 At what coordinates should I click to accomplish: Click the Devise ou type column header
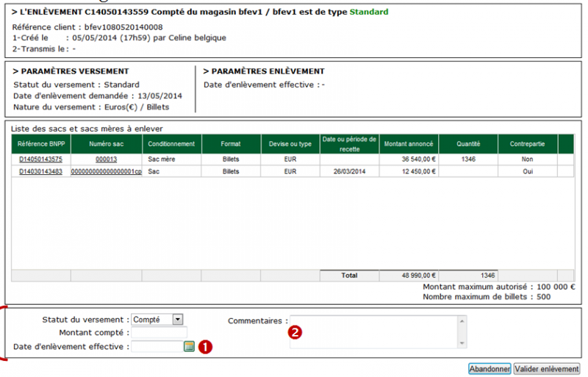pyautogui.click(x=290, y=144)
